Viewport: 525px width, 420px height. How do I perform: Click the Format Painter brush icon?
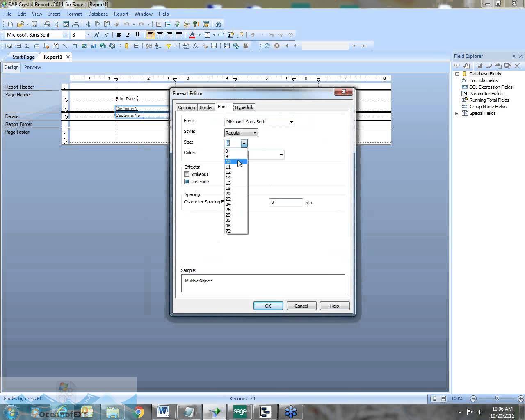click(x=117, y=24)
